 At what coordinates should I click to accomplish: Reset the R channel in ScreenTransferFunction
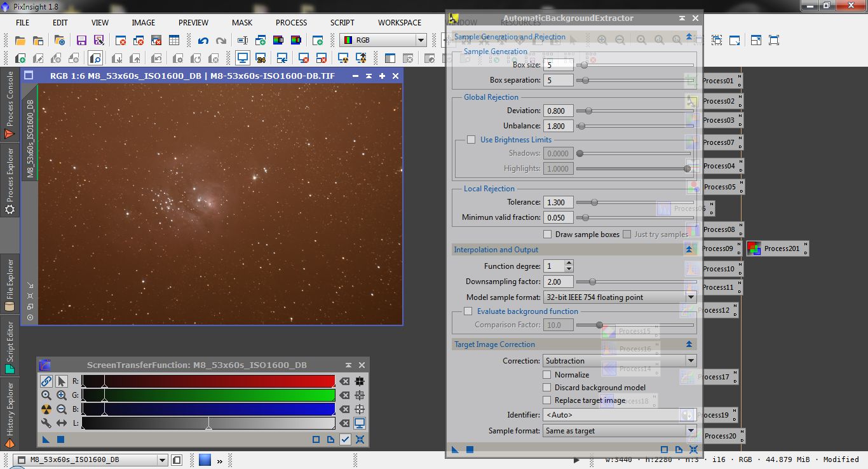pos(344,381)
